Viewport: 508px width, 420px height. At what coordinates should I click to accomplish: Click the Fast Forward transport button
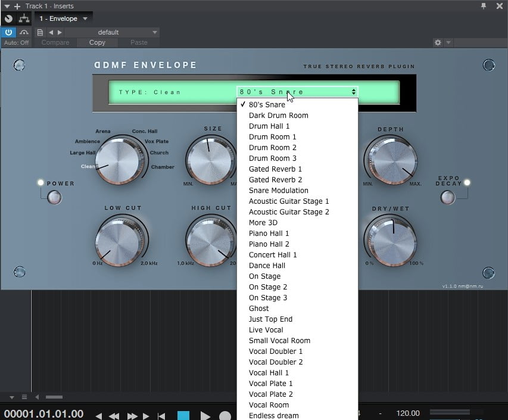click(x=132, y=416)
